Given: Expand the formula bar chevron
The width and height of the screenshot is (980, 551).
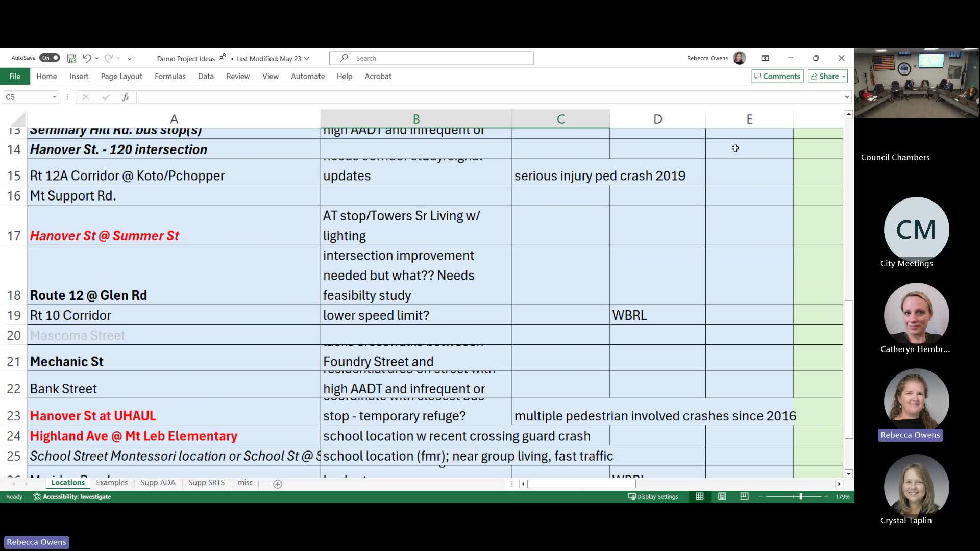Looking at the screenshot, I should [847, 97].
